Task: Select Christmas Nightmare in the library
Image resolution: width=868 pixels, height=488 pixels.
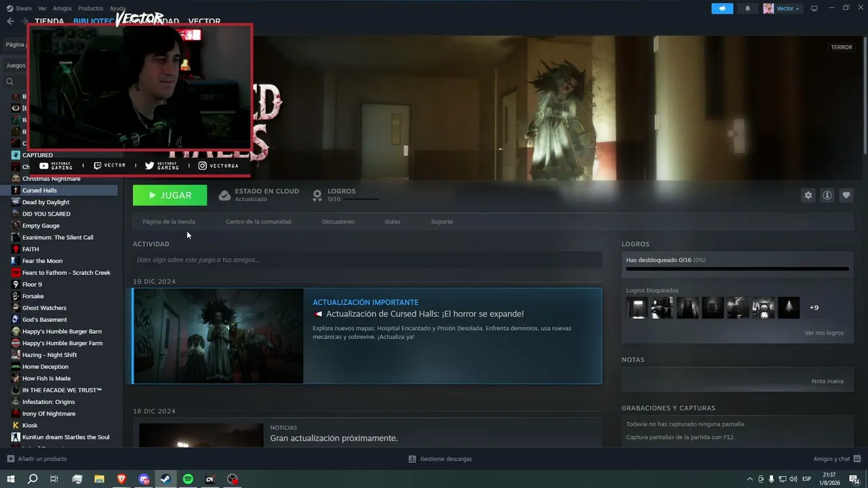Action: click(51, 179)
